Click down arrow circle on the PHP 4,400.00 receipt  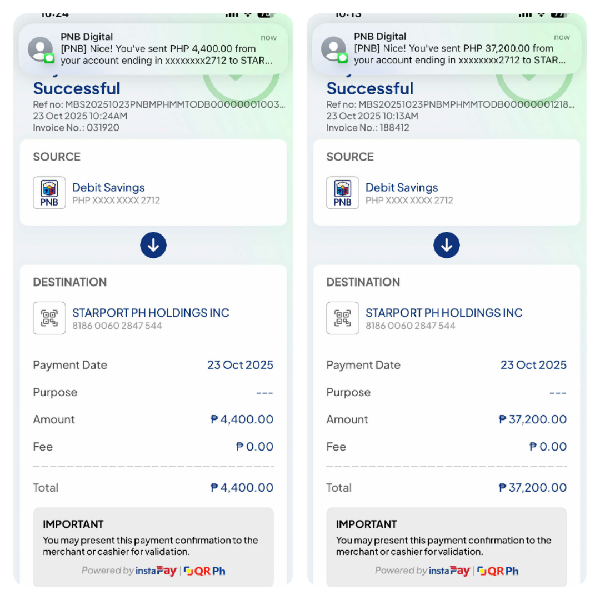153,245
